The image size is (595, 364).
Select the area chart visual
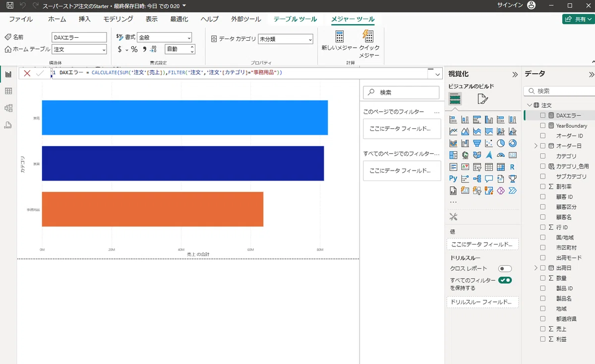click(x=465, y=131)
